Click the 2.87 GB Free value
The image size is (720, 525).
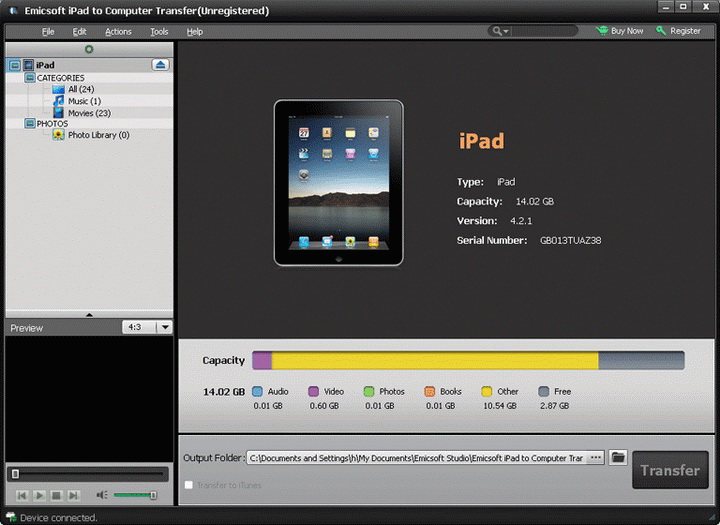555,406
